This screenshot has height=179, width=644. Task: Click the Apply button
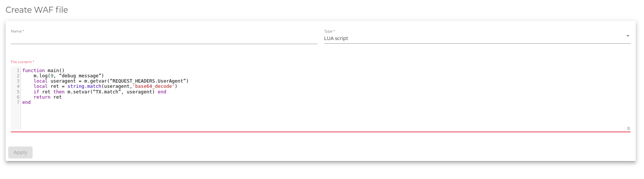pyautogui.click(x=21, y=152)
